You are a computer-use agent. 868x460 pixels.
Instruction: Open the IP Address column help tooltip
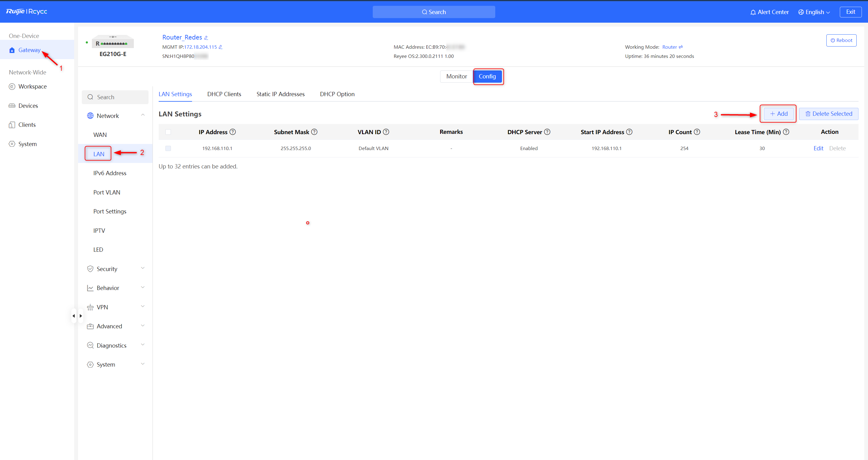coord(233,132)
